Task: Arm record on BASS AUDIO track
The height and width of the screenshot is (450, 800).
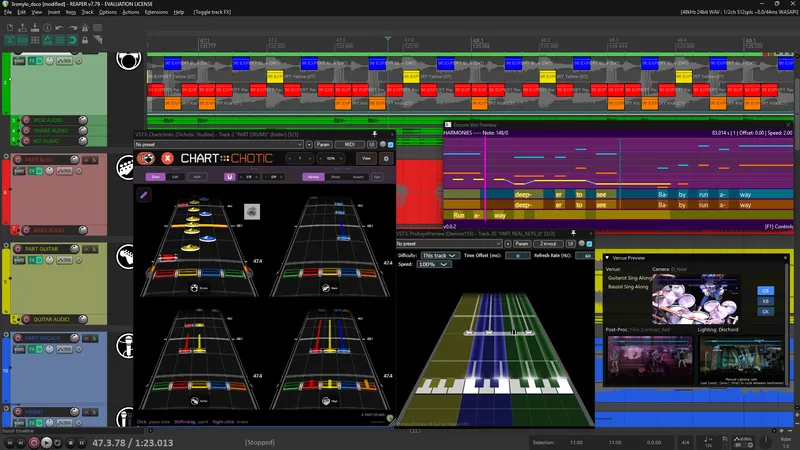Action: pos(27,230)
